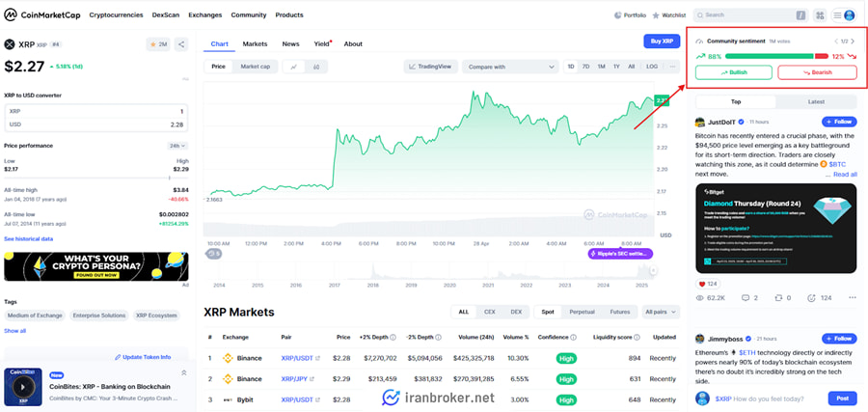Vote Bearish on XRP sentiment
The width and height of the screenshot is (868, 412).
(x=817, y=72)
